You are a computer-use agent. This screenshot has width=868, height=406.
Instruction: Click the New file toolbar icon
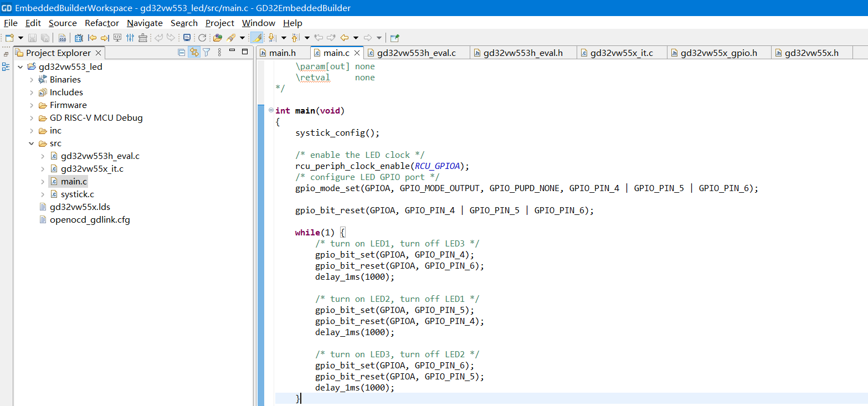point(9,38)
